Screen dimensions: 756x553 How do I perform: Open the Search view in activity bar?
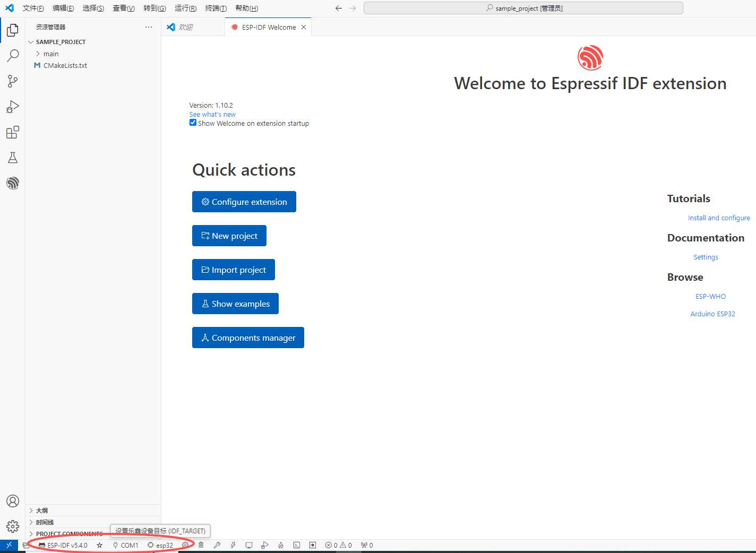(13, 56)
